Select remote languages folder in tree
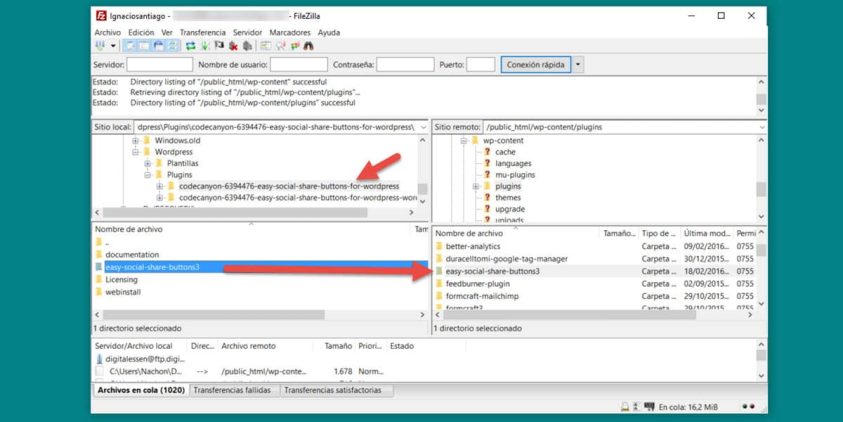The width and height of the screenshot is (843, 422). tap(513, 163)
